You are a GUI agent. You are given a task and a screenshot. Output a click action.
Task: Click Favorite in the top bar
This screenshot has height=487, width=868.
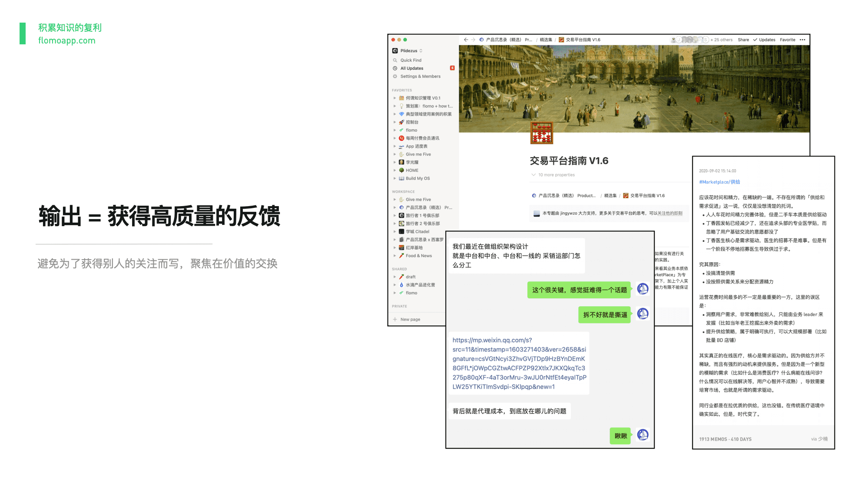point(787,40)
